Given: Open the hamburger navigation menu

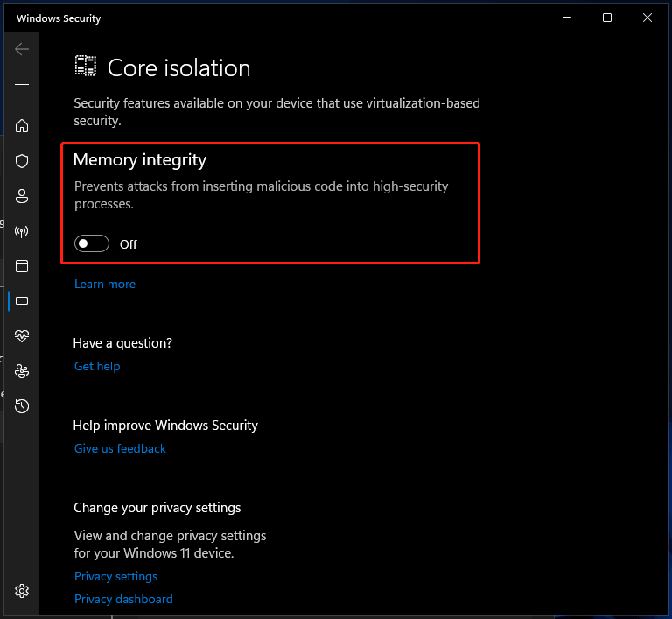Looking at the screenshot, I should (22, 85).
